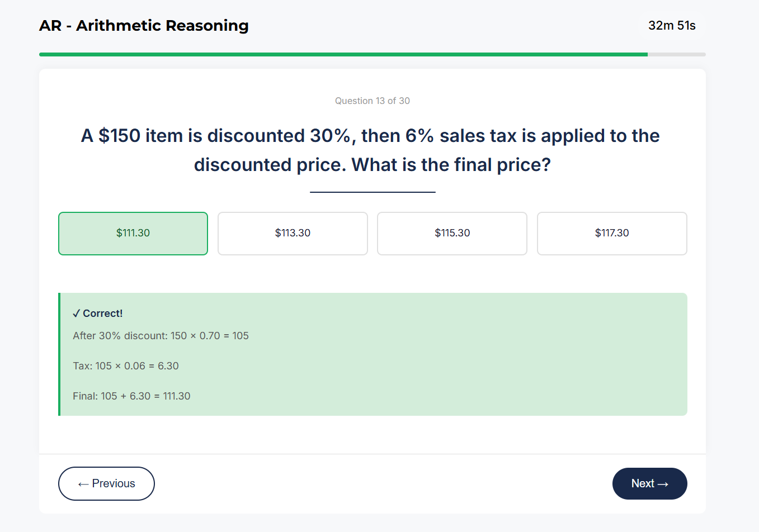The width and height of the screenshot is (759, 532).
Task: Click the question text about sales tax
Action: point(371,150)
